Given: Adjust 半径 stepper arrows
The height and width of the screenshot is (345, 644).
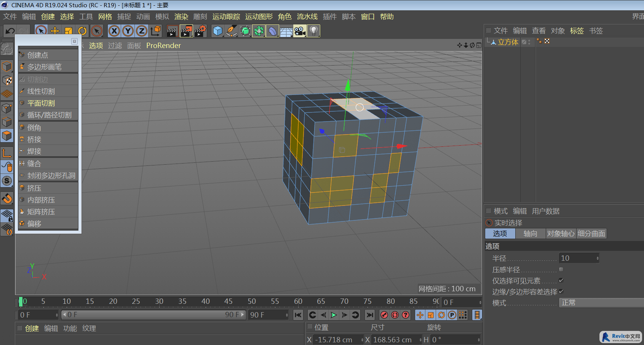Looking at the screenshot, I should 598,258.
